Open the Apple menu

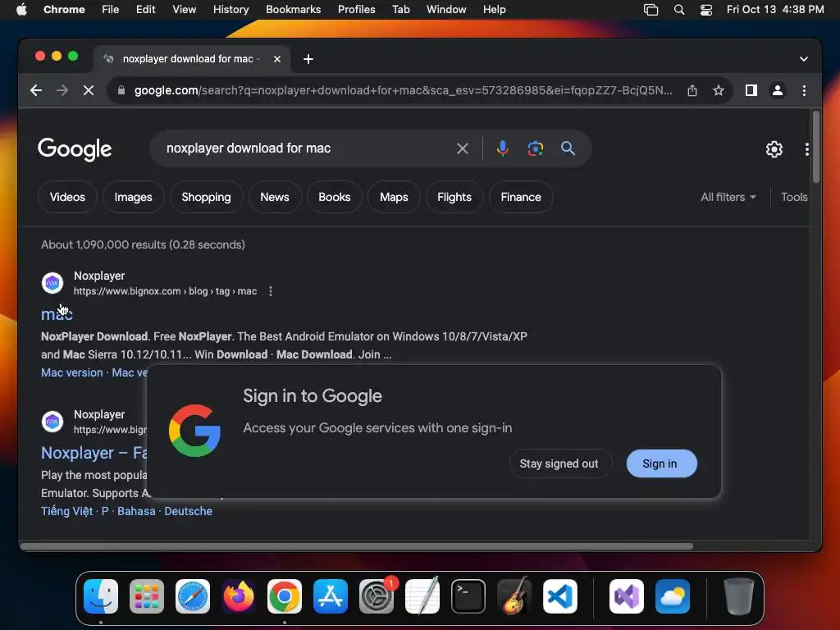point(21,10)
